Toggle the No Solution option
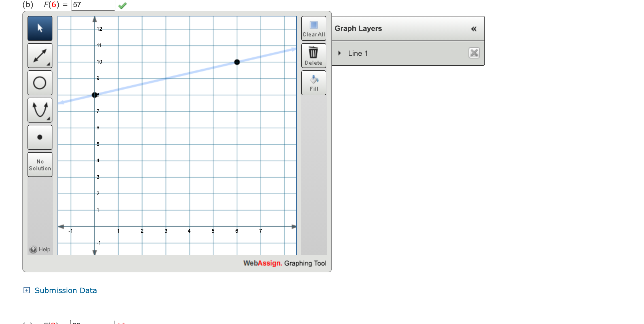 tap(40, 165)
